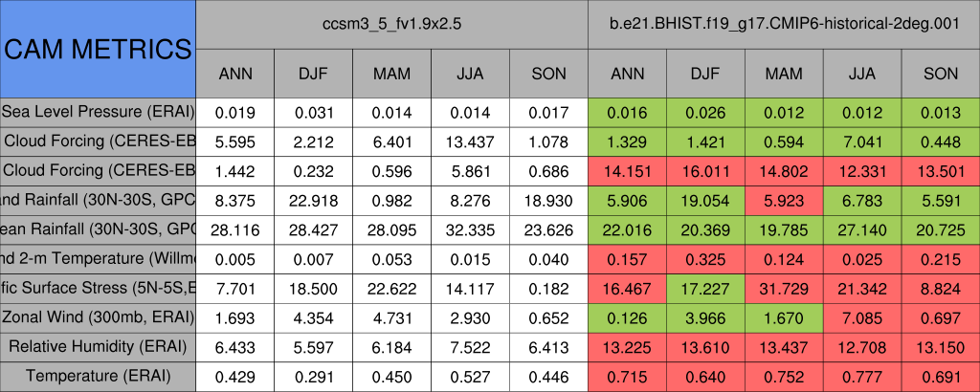
Task: Open the Sea Level Pressure (ERAI) row label
Action: pos(98,112)
